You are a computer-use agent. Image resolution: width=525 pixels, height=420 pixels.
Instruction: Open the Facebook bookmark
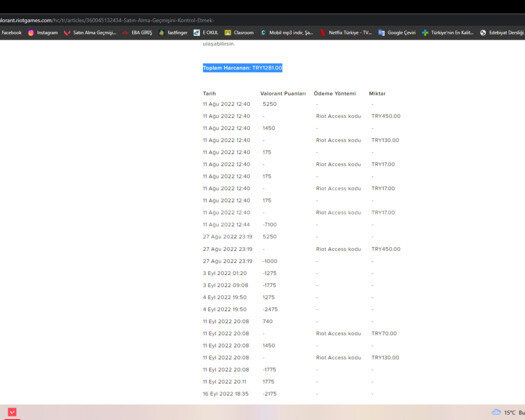tap(11, 32)
